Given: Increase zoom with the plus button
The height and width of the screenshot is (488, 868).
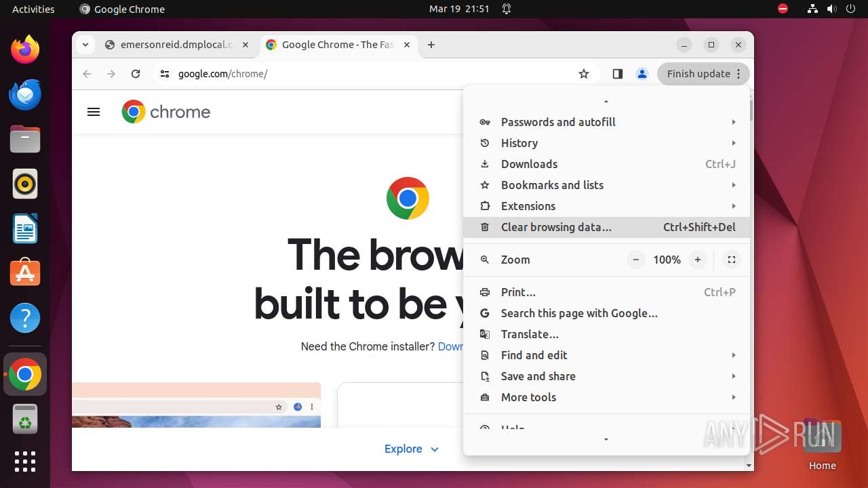Looking at the screenshot, I should coord(698,260).
